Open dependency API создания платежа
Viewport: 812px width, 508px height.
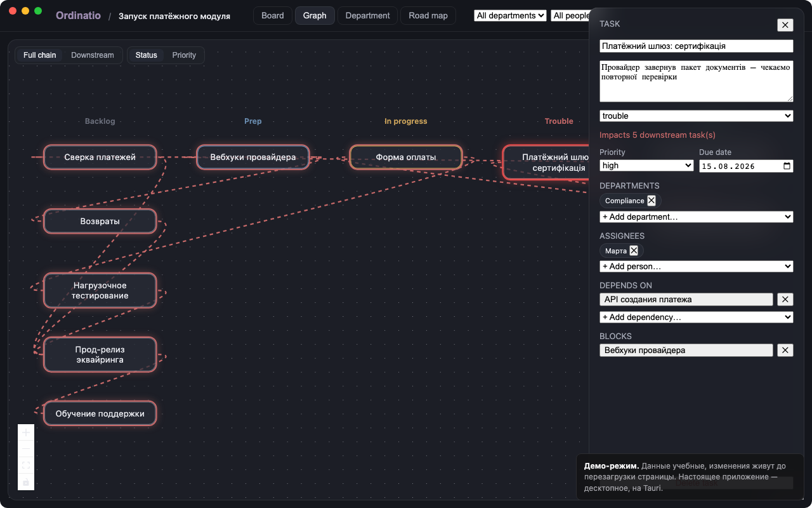pos(686,299)
